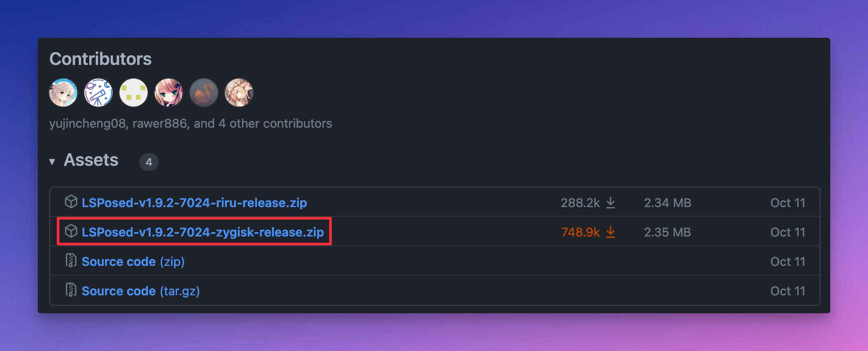Collapse the Assets section triangle

(x=52, y=161)
